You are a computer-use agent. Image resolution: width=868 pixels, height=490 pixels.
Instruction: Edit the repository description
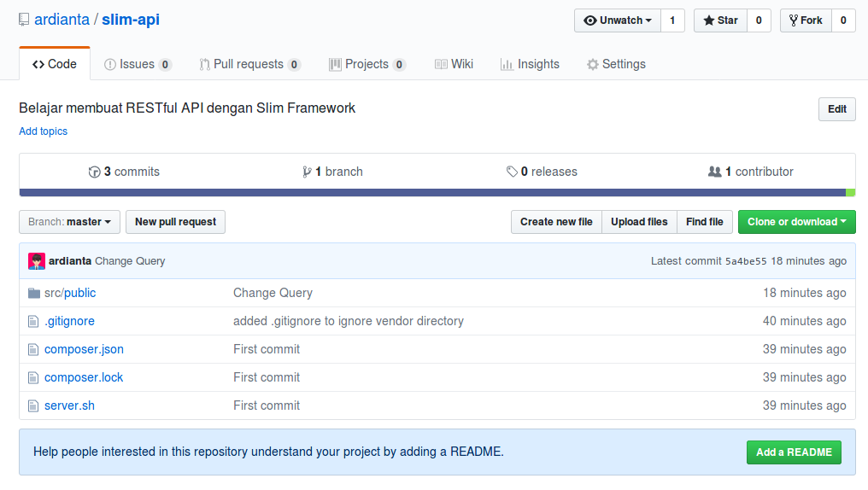tap(837, 109)
